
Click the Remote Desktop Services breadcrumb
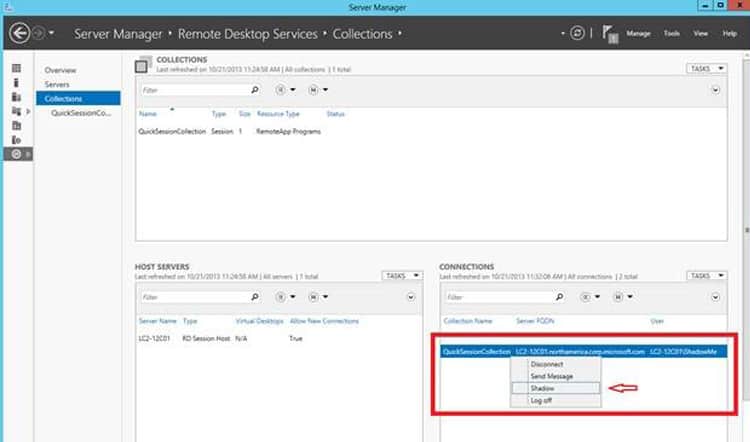pyautogui.click(x=247, y=34)
